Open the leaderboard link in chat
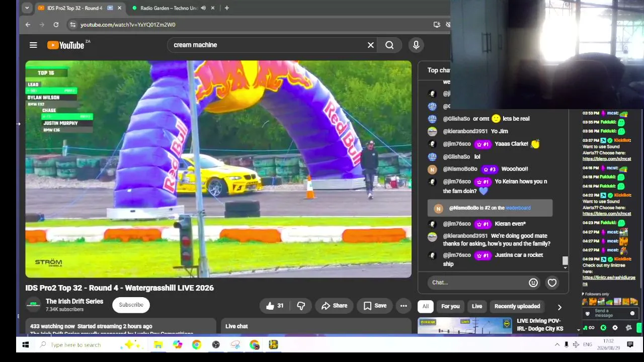 coord(518,208)
